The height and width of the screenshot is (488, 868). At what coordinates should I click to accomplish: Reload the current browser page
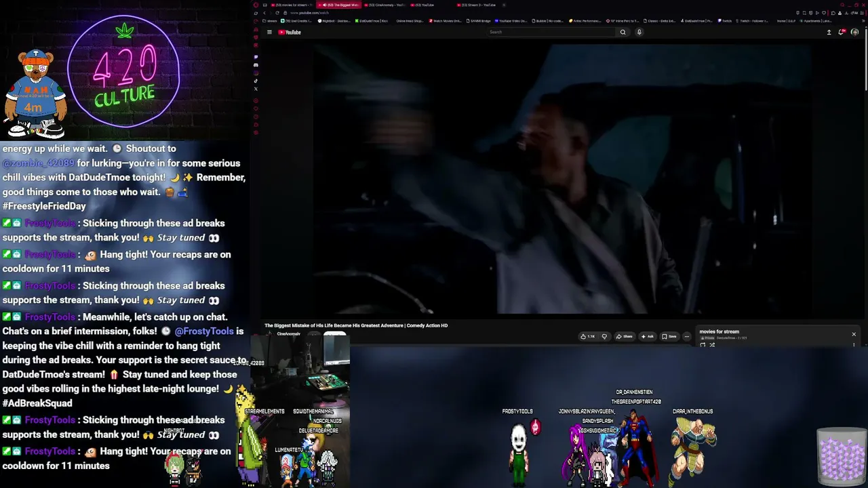(277, 13)
